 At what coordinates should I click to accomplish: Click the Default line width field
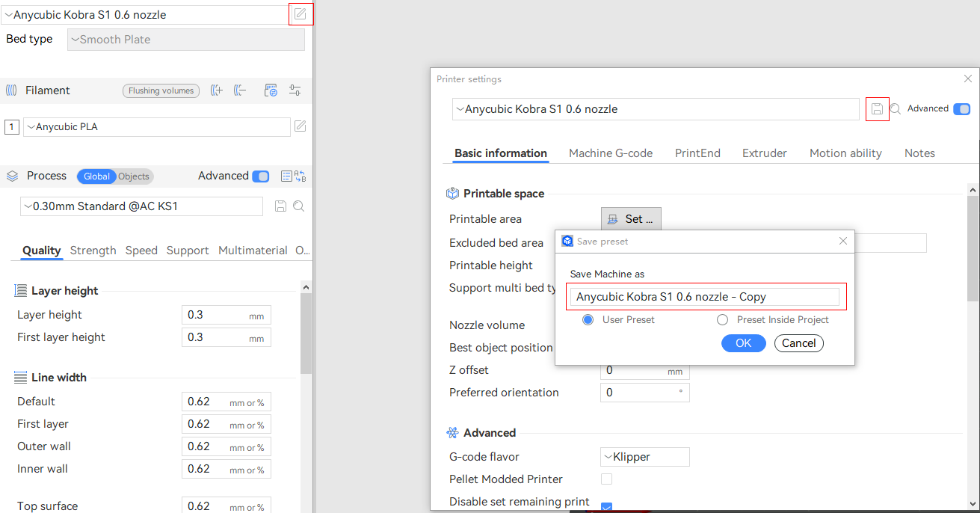[x=226, y=402]
